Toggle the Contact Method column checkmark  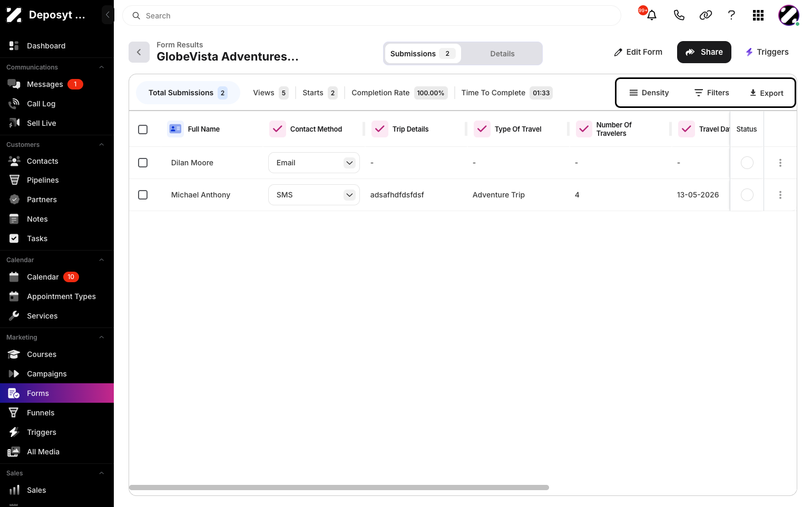(x=278, y=129)
